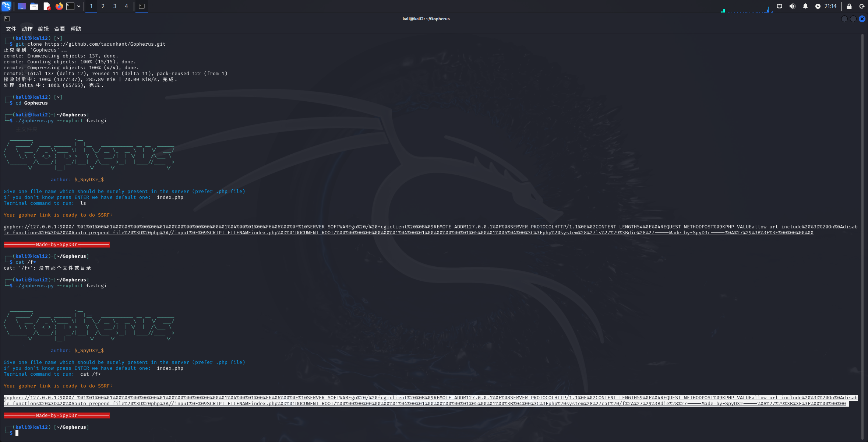Click the first red Made-by-SpyD3r banner
Viewport: 868px width, 442px height.
pyautogui.click(x=57, y=245)
